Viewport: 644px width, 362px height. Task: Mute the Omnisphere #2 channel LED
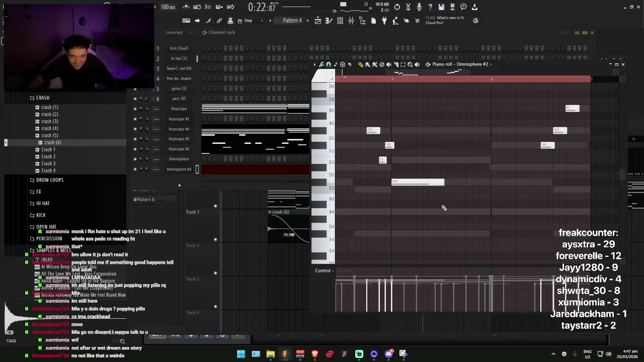click(x=135, y=169)
